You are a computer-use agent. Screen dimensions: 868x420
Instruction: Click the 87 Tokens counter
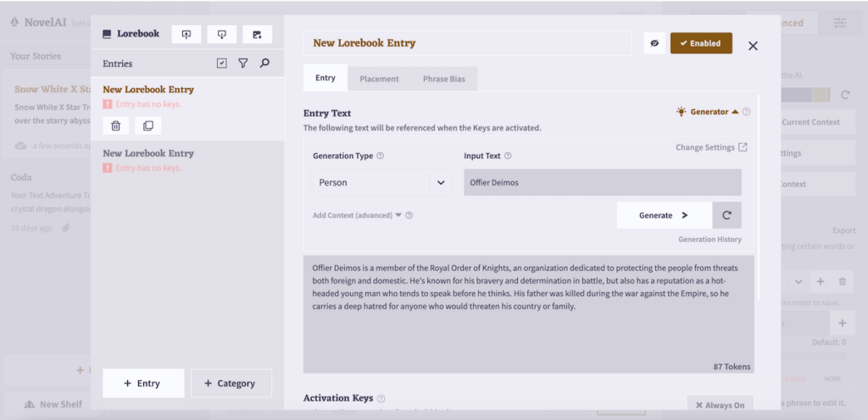(x=732, y=367)
